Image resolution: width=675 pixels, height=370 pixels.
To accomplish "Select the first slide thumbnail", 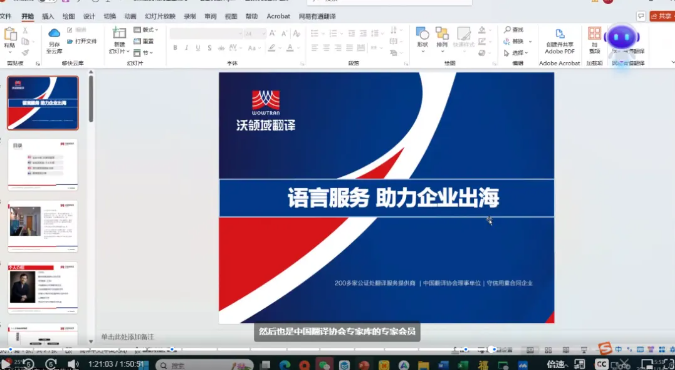I will click(43, 103).
